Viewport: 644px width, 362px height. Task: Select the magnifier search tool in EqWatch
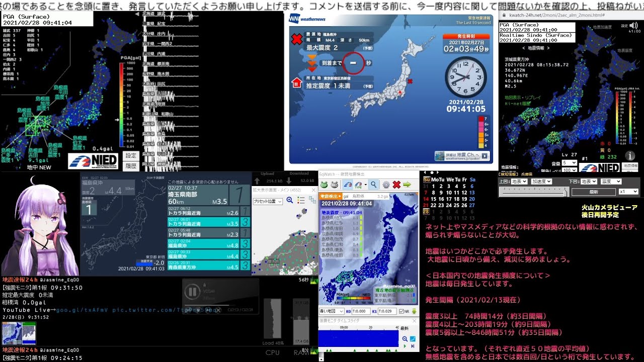[x=373, y=185]
